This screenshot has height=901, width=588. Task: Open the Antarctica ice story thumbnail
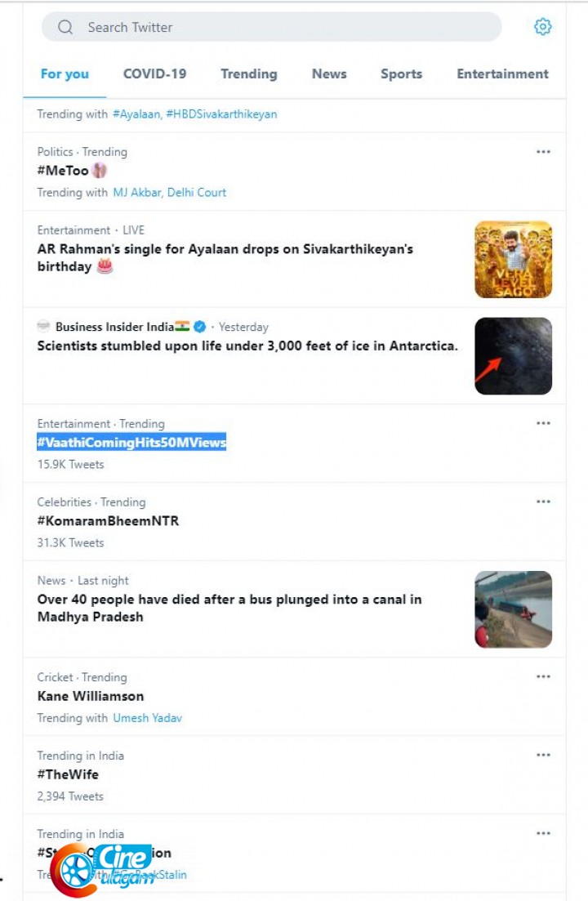(x=513, y=356)
